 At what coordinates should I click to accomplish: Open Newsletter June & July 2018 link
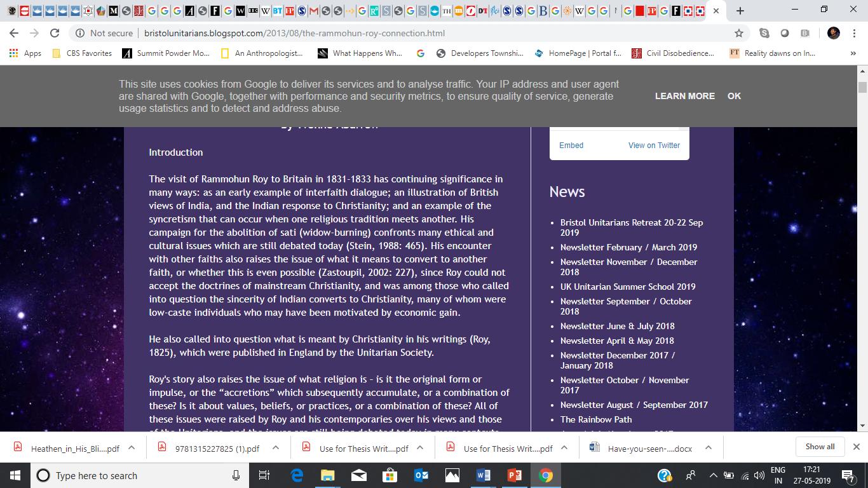[x=618, y=326]
